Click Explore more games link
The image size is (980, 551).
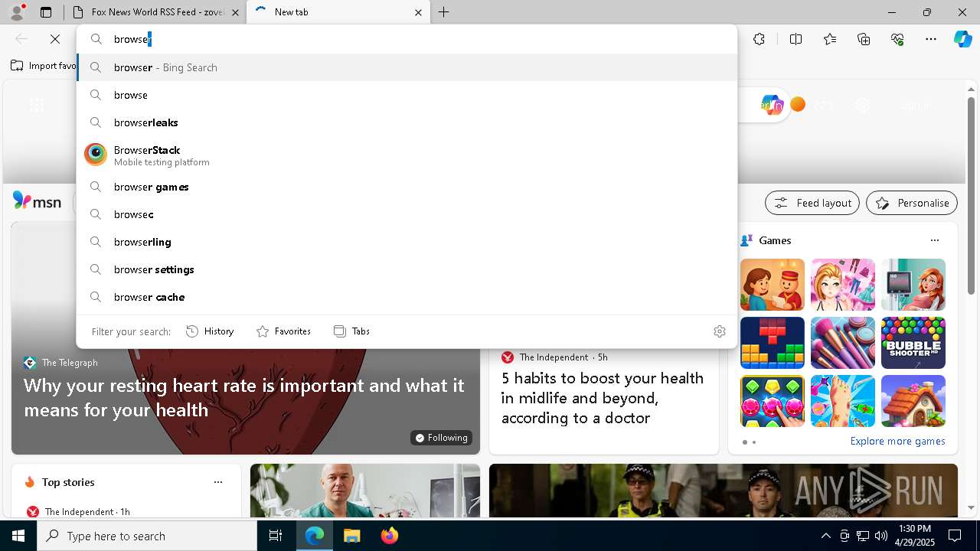click(x=897, y=441)
